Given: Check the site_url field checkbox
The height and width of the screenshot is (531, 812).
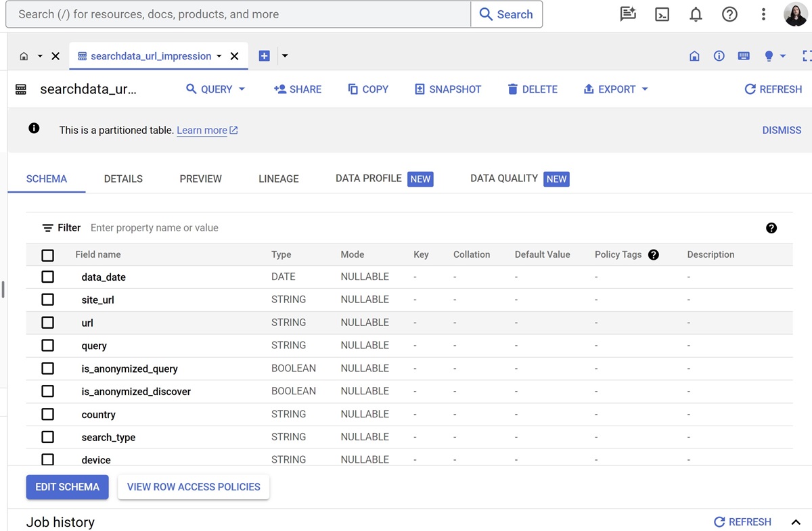Looking at the screenshot, I should pos(47,300).
